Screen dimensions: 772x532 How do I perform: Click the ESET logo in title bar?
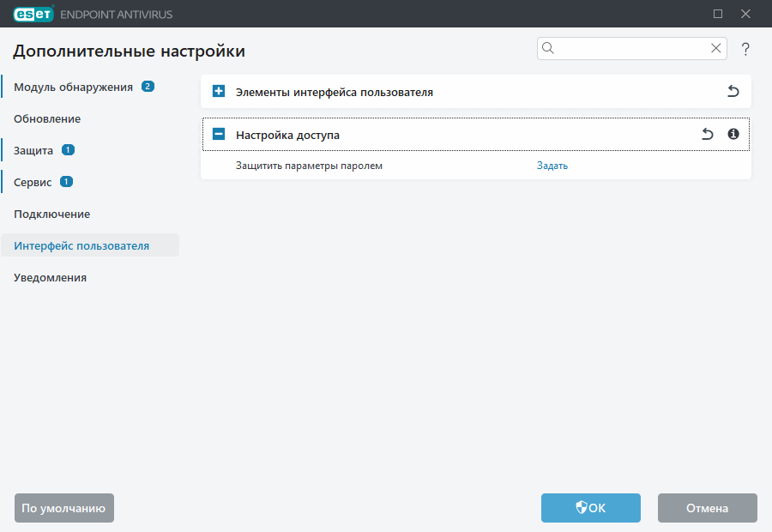[33, 14]
